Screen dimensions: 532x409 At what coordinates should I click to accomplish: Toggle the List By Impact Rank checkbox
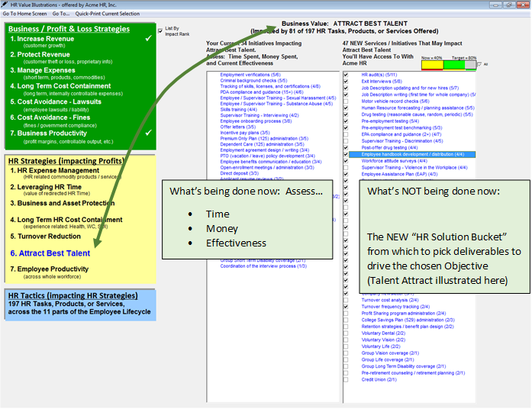(160, 31)
